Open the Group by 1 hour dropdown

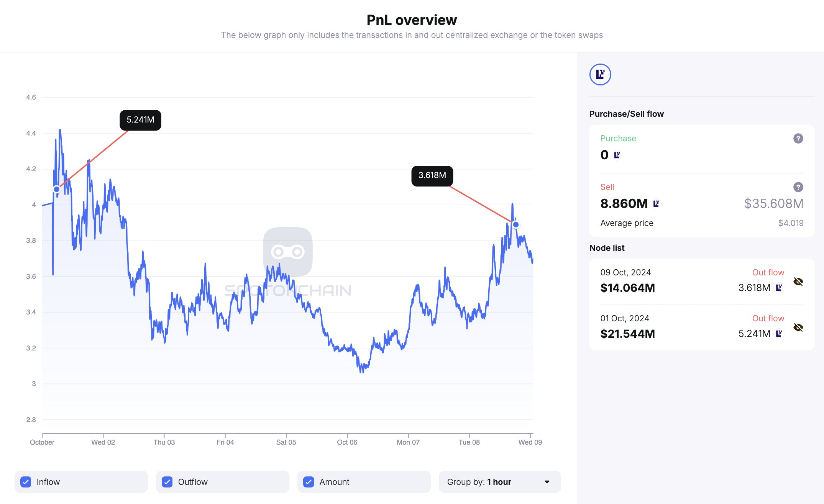[x=499, y=482]
